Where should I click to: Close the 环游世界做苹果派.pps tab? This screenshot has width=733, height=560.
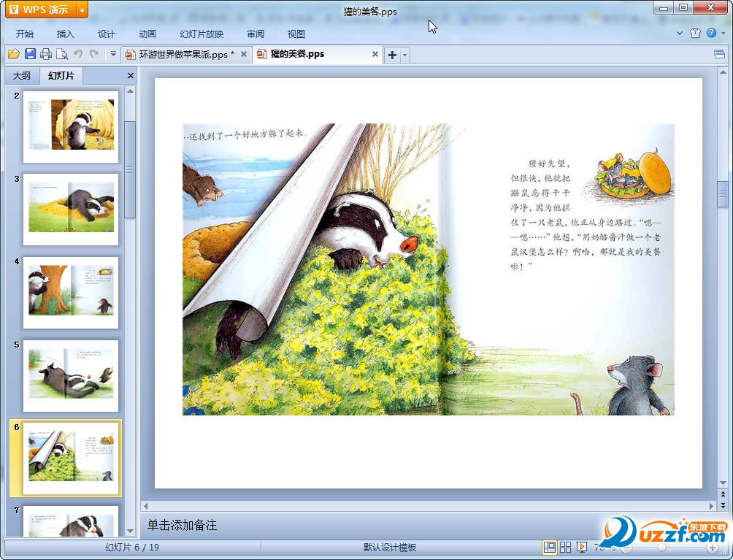tap(244, 54)
